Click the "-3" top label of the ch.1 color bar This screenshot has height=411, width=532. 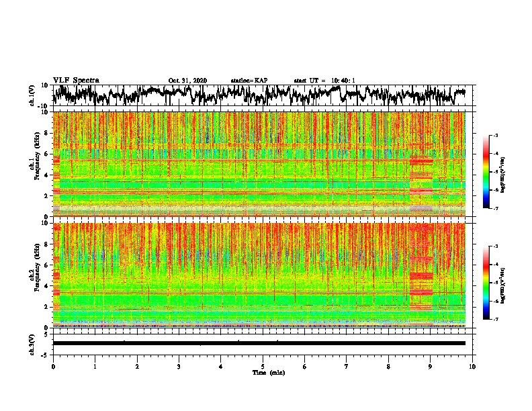pos(495,136)
